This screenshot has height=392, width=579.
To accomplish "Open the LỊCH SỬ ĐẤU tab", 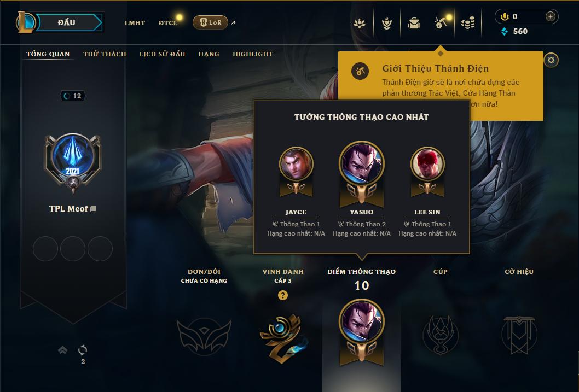I will pyautogui.click(x=162, y=54).
